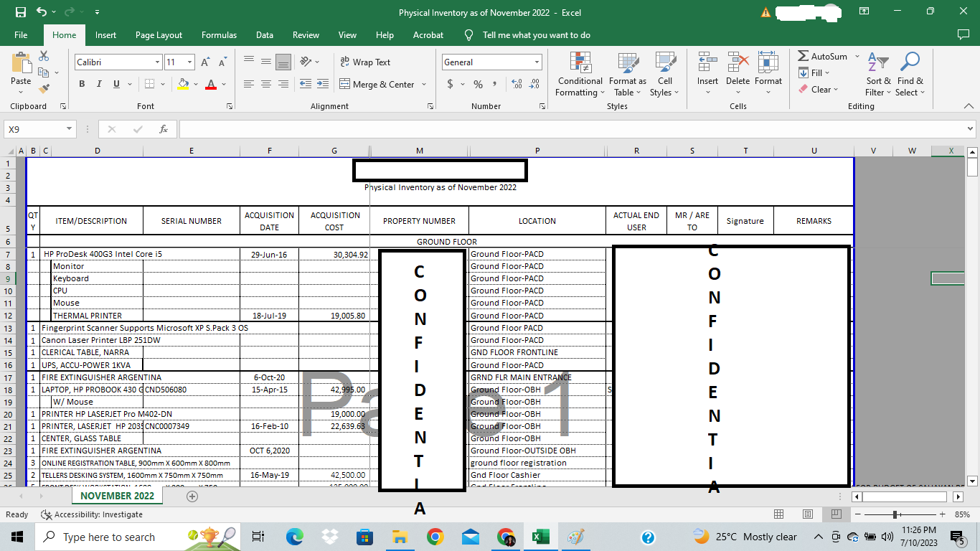Switch to the Insert ribbon tab
This screenshot has width=980, height=551.
click(x=105, y=34)
